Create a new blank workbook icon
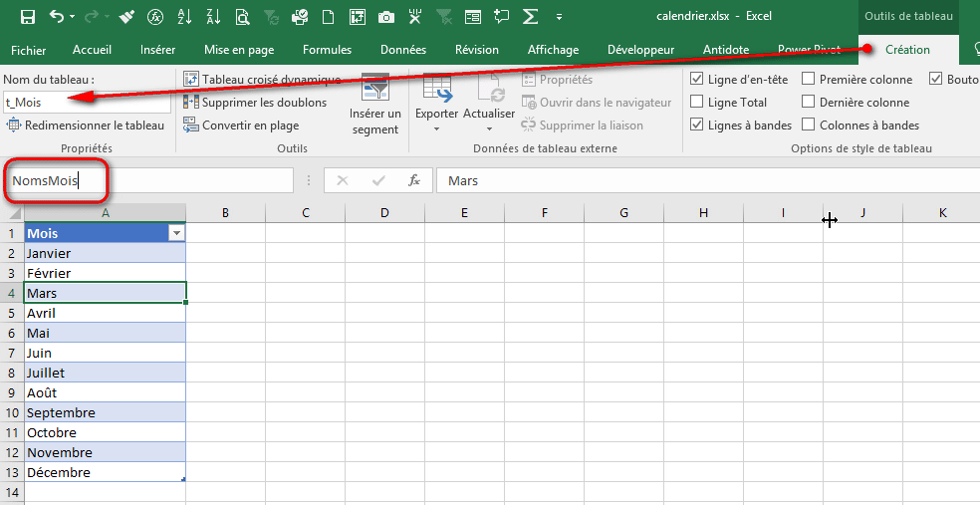The height and width of the screenshot is (505, 980). [x=328, y=17]
